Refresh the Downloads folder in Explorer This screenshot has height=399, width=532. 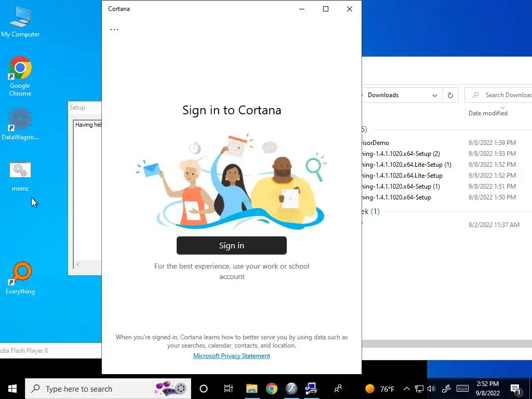click(x=450, y=96)
